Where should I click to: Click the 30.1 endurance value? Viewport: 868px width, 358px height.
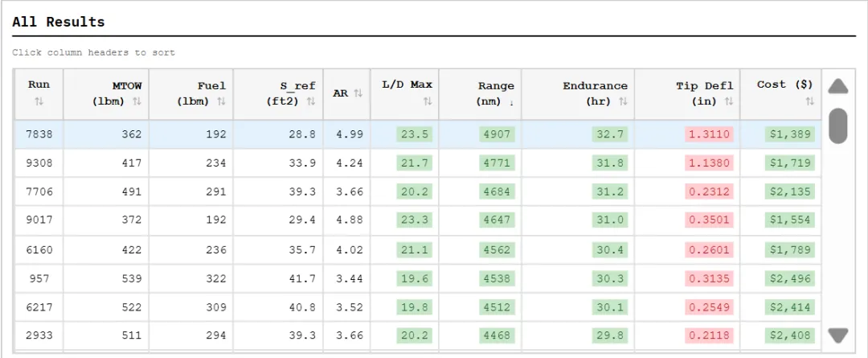[x=608, y=308]
